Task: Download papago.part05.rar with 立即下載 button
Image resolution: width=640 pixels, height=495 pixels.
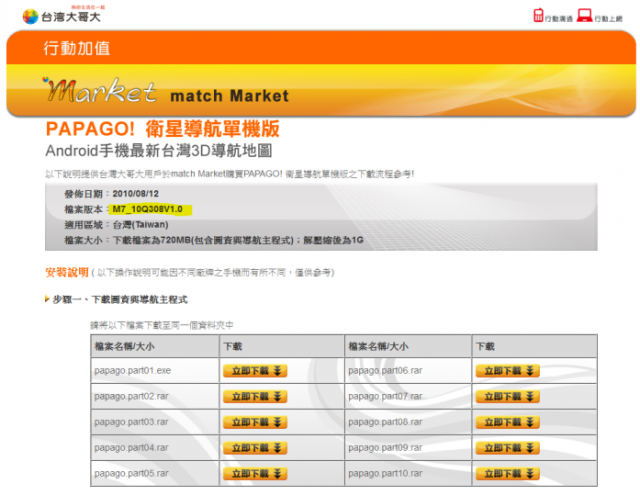Action: click(x=255, y=473)
